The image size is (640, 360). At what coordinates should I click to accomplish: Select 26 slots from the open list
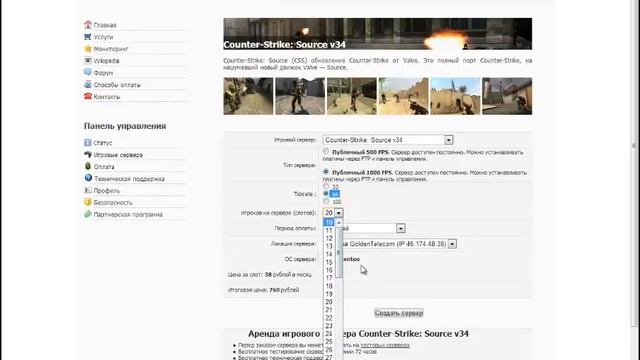click(x=329, y=350)
